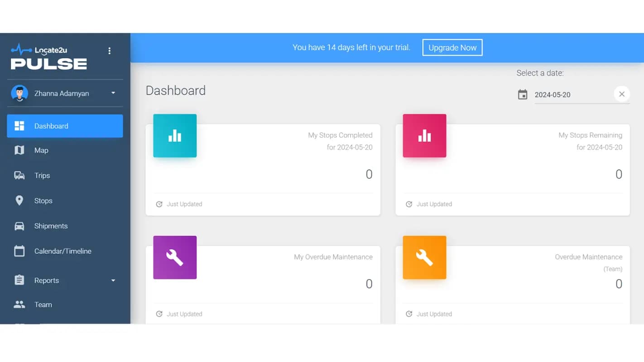Click the purple wrench maintenance icon
The height and width of the screenshot is (362, 644).
pos(175,257)
